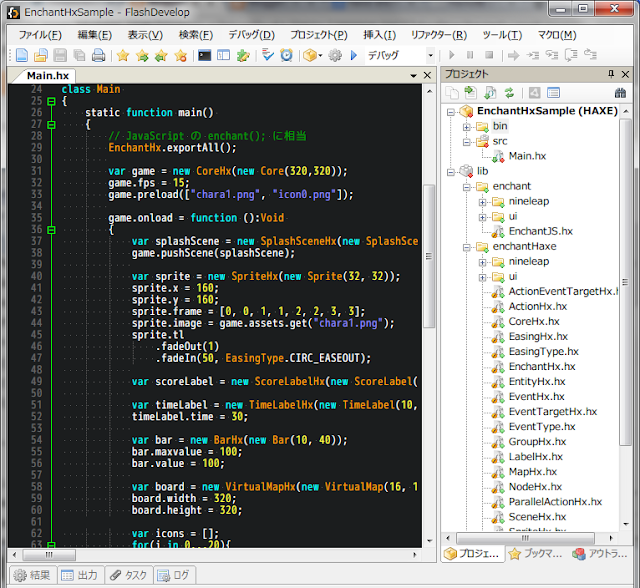Open the 編集(E) menu
Image resolution: width=640 pixels, height=588 pixels.
click(95, 35)
